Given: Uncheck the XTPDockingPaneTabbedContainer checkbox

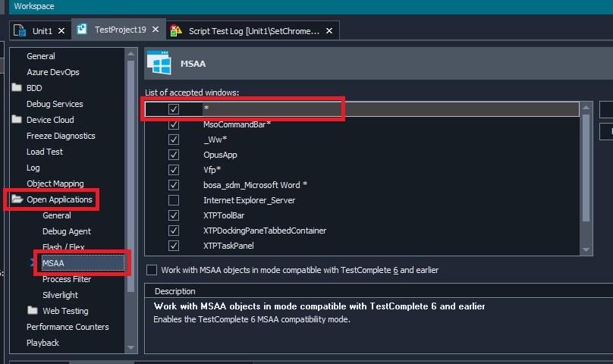Looking at the screenshot, I should [x=174, y=231].
